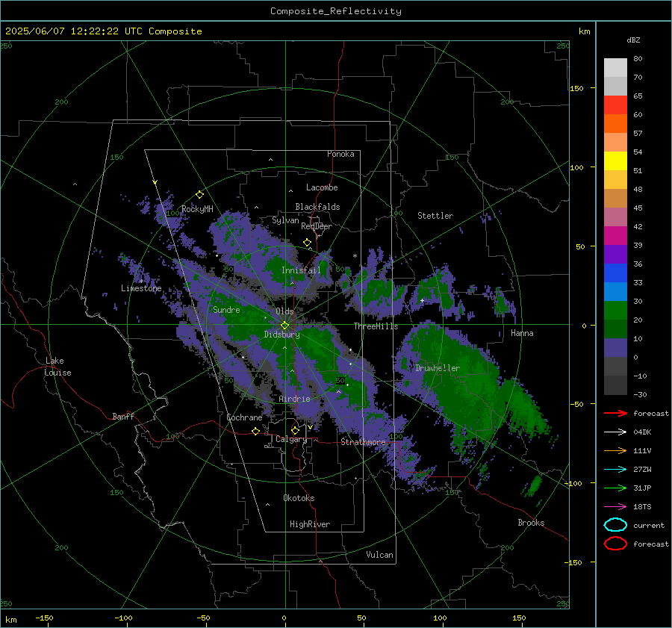Click the RedDeer city label
This screenshot has width=672, height=628.
pyautogui.click(x=317, y=226)
